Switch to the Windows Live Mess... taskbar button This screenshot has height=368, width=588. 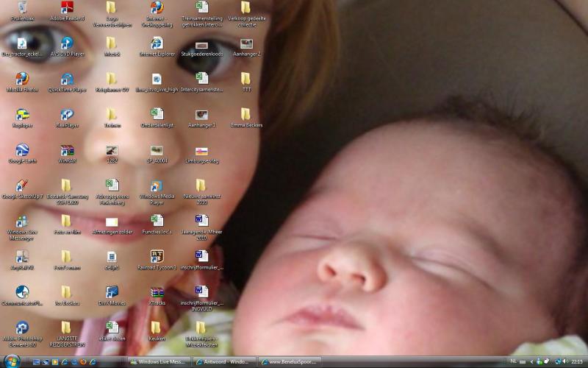coord(159,362)
